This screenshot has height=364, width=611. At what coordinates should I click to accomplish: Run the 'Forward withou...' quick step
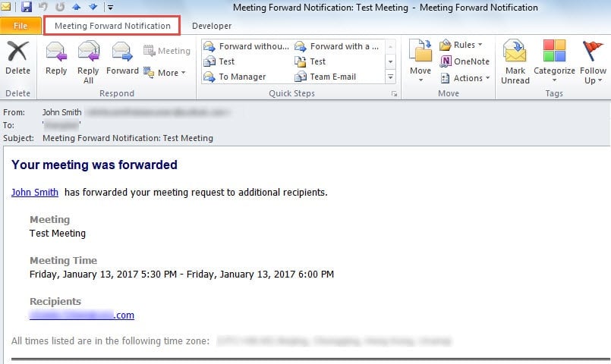[x=246, y=46]
